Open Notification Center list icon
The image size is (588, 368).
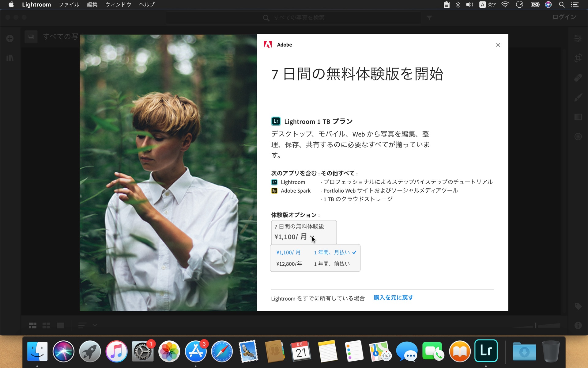click(x=575, y=5)
